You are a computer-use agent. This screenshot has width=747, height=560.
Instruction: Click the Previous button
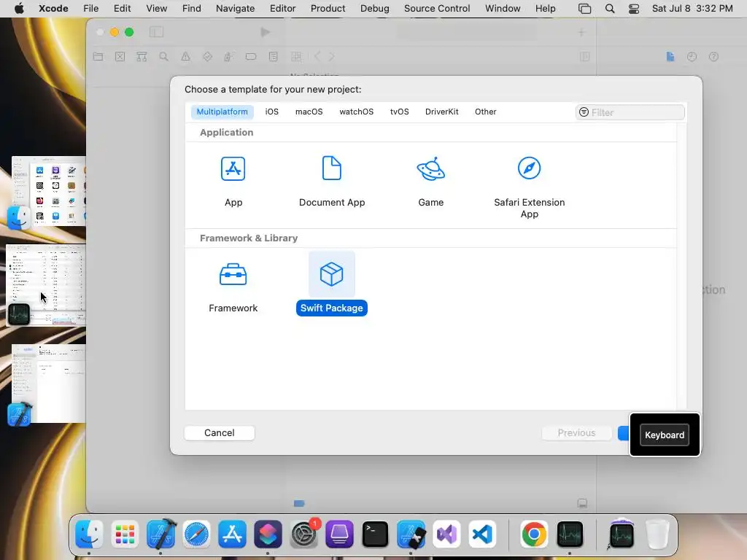click(576, 433)
